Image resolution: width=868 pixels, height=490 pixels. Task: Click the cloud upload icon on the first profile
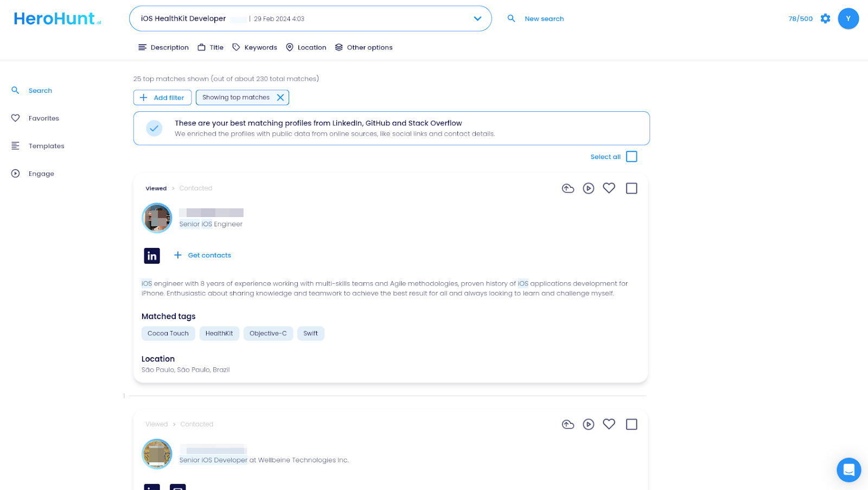[x=567, y=188]
